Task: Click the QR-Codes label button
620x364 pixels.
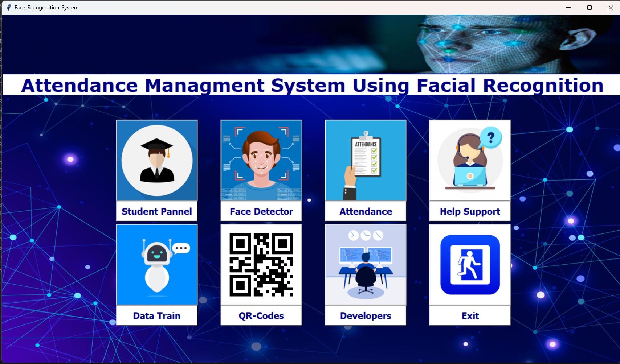Action: click(261, 316)
